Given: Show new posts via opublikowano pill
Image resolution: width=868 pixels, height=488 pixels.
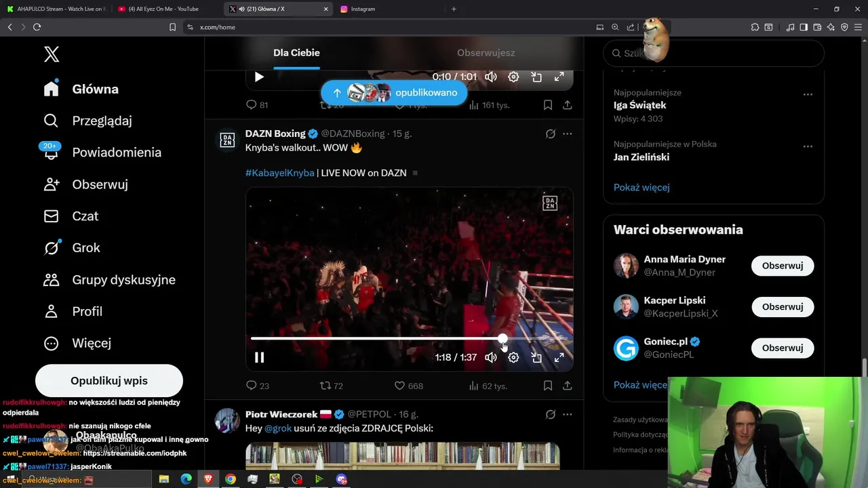Looking at the screenshot, I should tap(394, 93).
